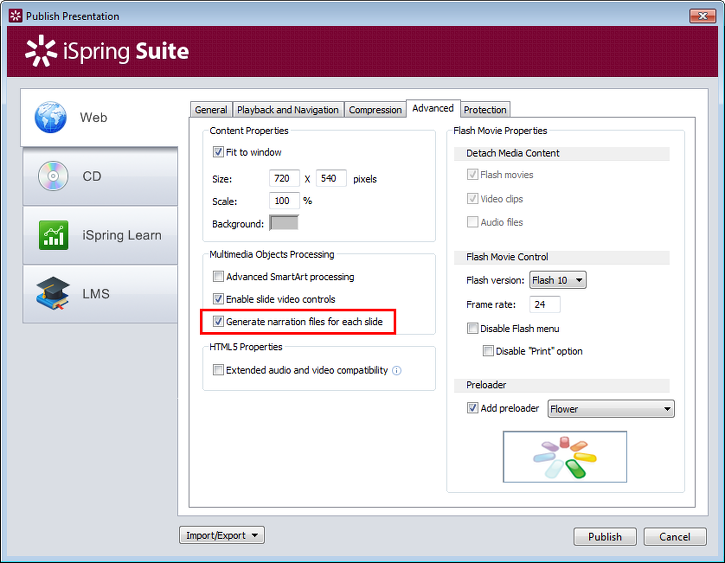The image size is (725, 563).
Task: Click the flower preloader preview thumbnail
Action: (x=565, y=457)
